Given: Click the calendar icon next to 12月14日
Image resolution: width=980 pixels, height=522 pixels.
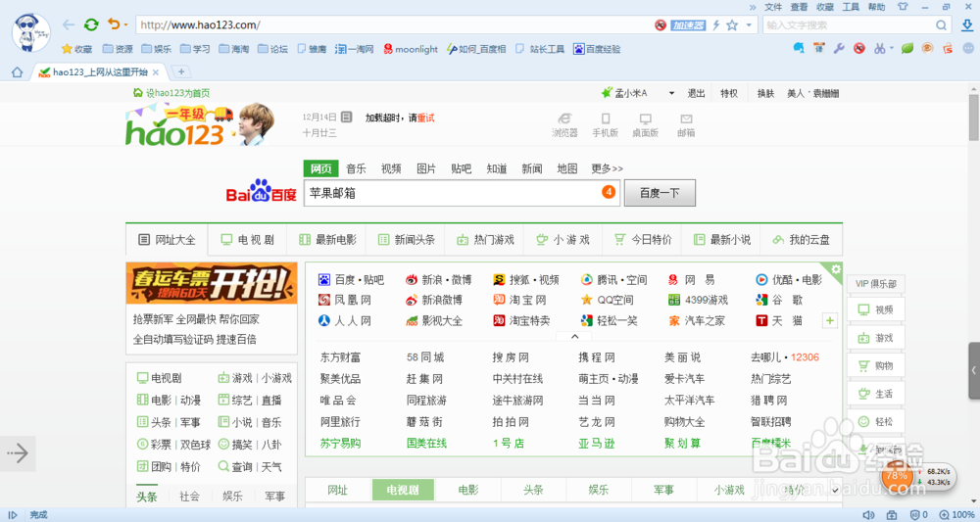Looking at the screenshot, I should tap(346, 117).
